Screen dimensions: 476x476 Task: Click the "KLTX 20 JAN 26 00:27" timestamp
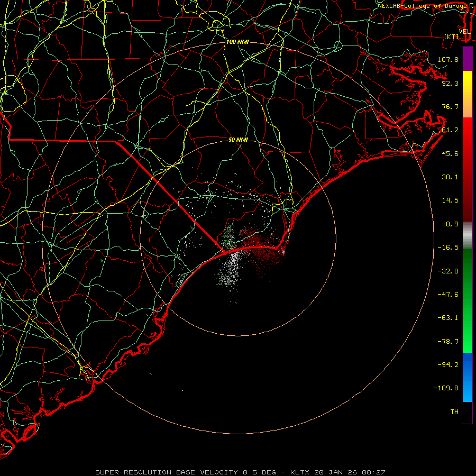[x=338, y=472]
